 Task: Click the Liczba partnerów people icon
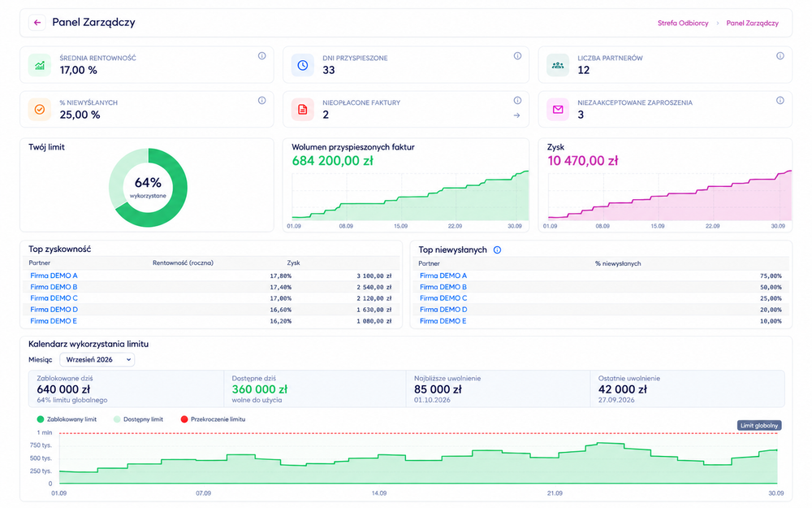pyautogui.click(x=558, y=65)
